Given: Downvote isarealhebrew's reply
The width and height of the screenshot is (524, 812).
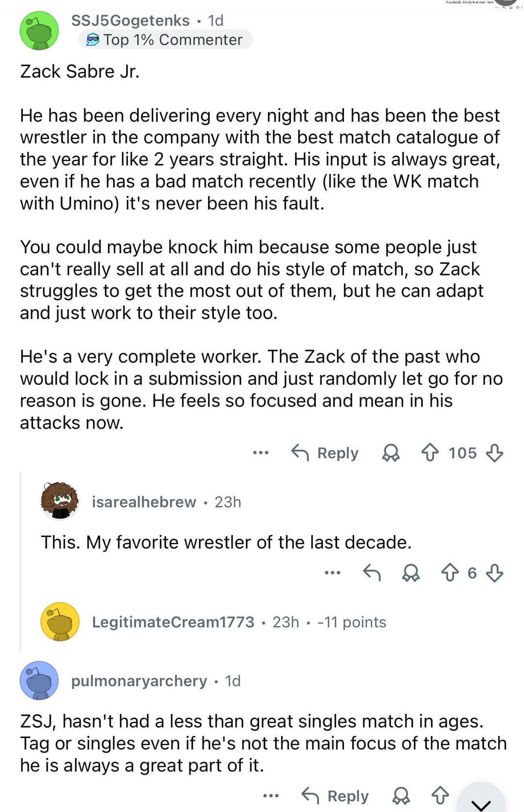Looking at the screenshot, I should [x=494, y=573].
